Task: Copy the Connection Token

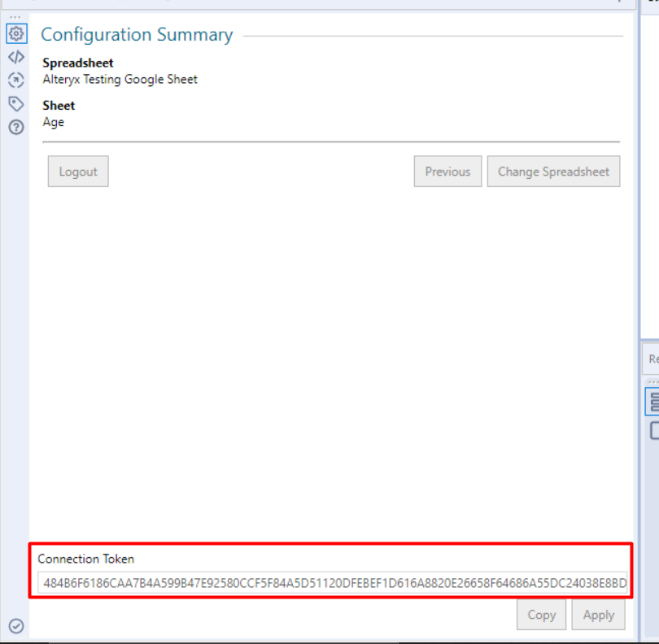Action: click(541, 615)
